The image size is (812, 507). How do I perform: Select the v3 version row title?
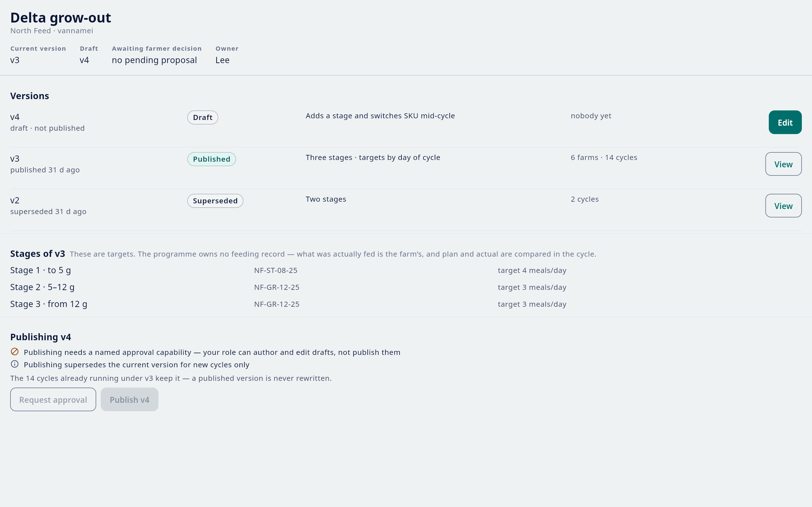click(15, 159)
